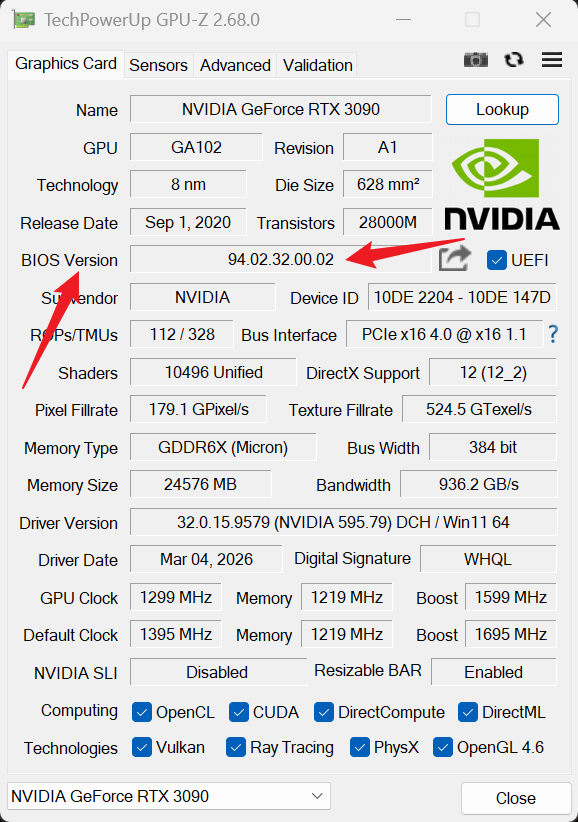The image size is (578, 822).
Task: Click the Bus Interface question mark
Action: (x=553, y=334)
